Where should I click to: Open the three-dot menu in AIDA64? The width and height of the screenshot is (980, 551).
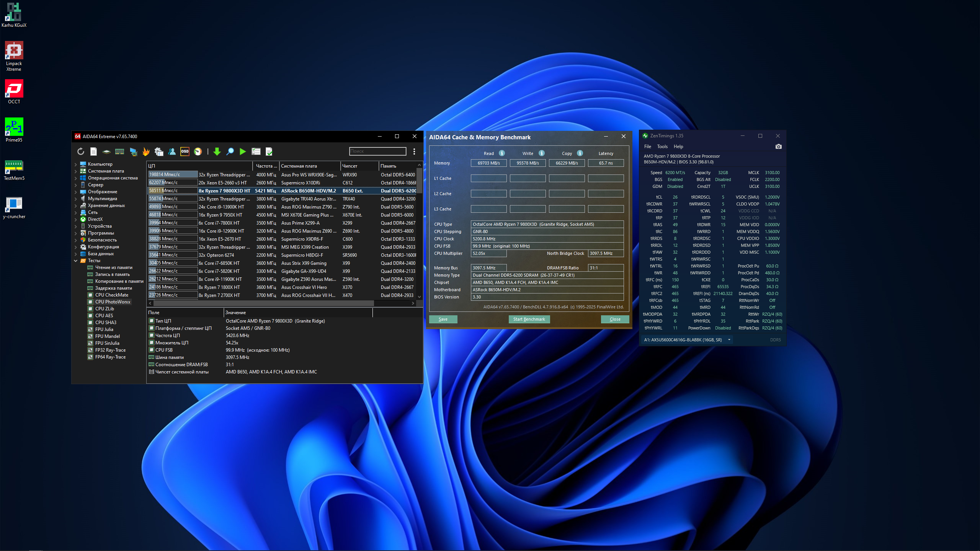(414, 152)
